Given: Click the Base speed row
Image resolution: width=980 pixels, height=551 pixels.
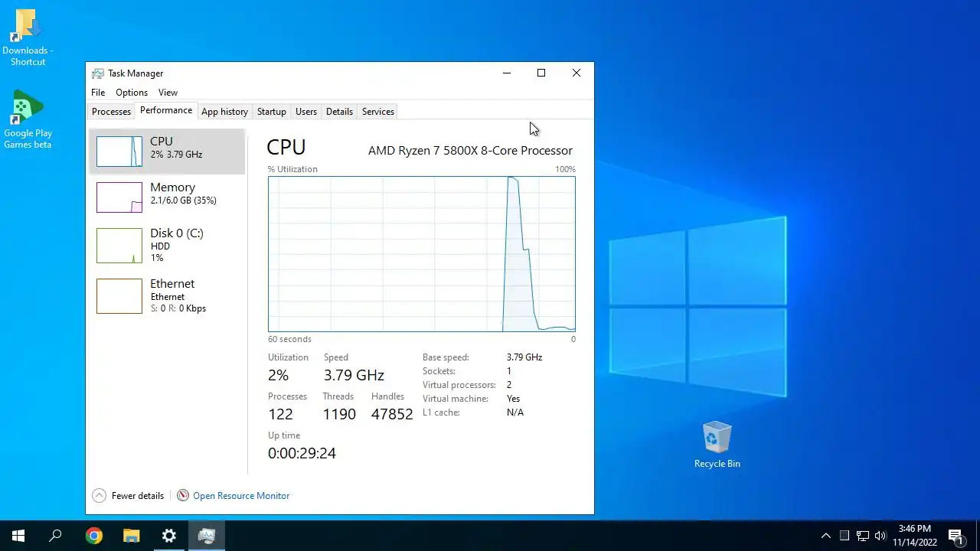Looking at the screenshot, I should click(x=482, y=357).
